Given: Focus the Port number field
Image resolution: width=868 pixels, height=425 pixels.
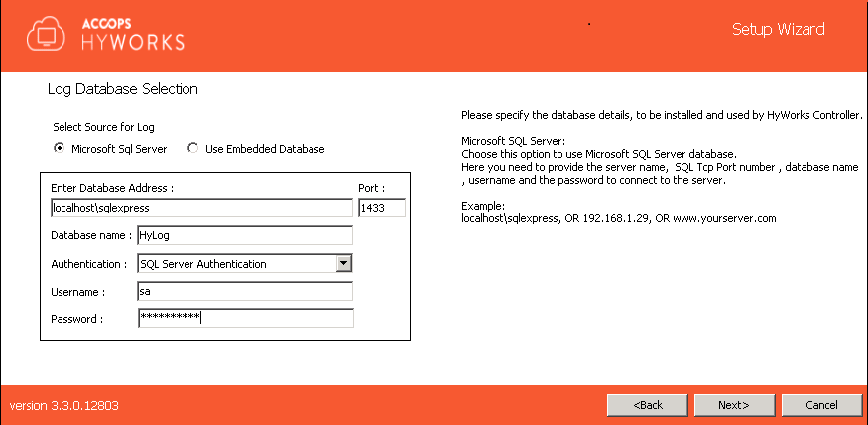Looking at the screenshot, I should [x=382, y=208].
